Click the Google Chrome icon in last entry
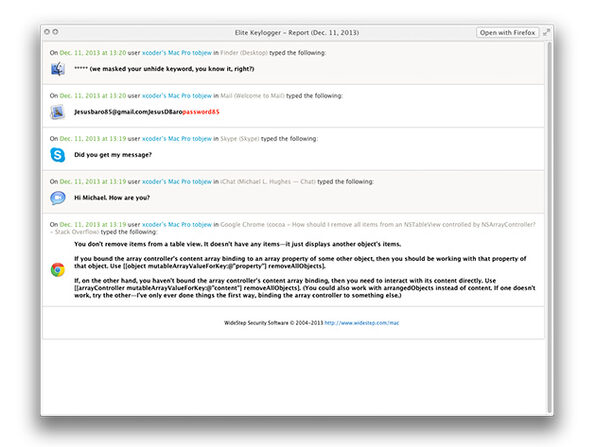596x447 pixels. click(58, 269)
